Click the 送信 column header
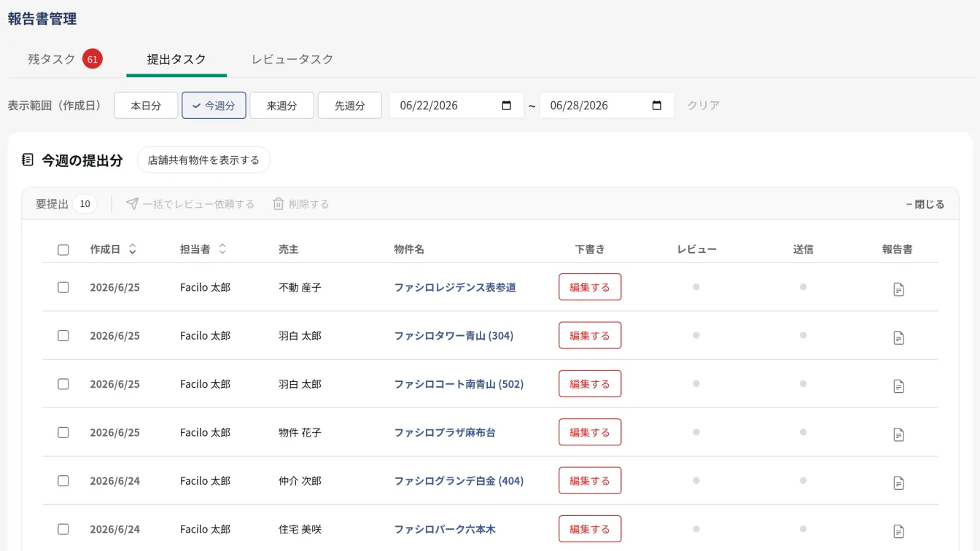Viewport: 980px width, 551px height. 803,249
